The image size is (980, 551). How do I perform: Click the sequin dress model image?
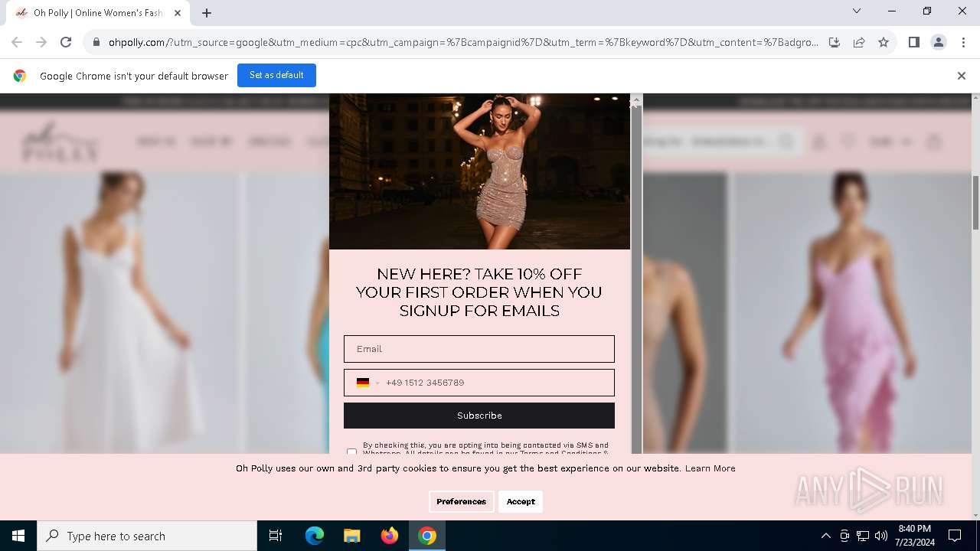pyautogui.click(x=479, y=171)
